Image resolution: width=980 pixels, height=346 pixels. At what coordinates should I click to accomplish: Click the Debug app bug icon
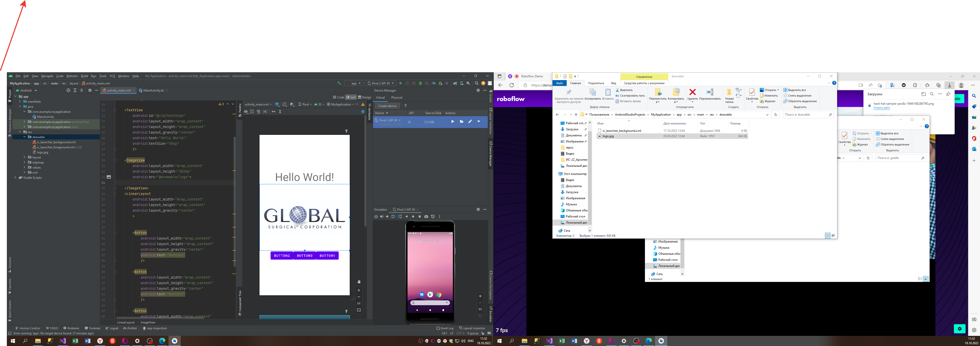click(x=420, y=83)
